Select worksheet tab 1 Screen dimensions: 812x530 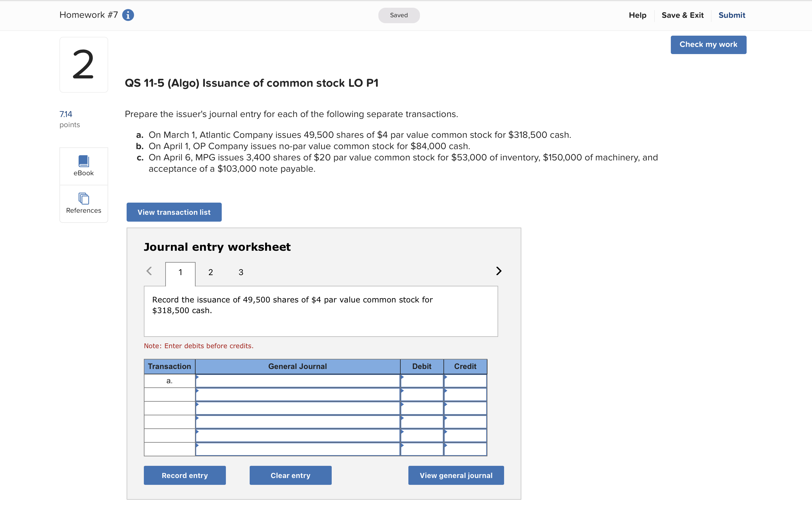point(180,272)
